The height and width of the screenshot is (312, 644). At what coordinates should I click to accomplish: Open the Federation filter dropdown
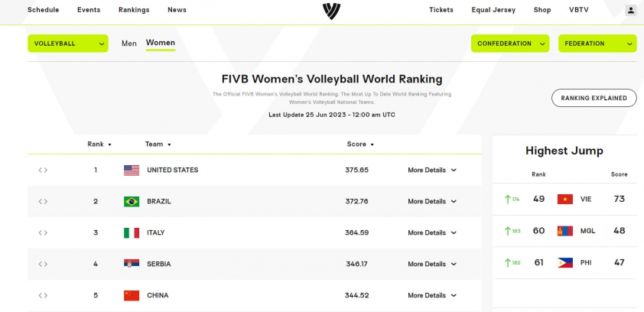pyautogui.click(x=597, y=44)
